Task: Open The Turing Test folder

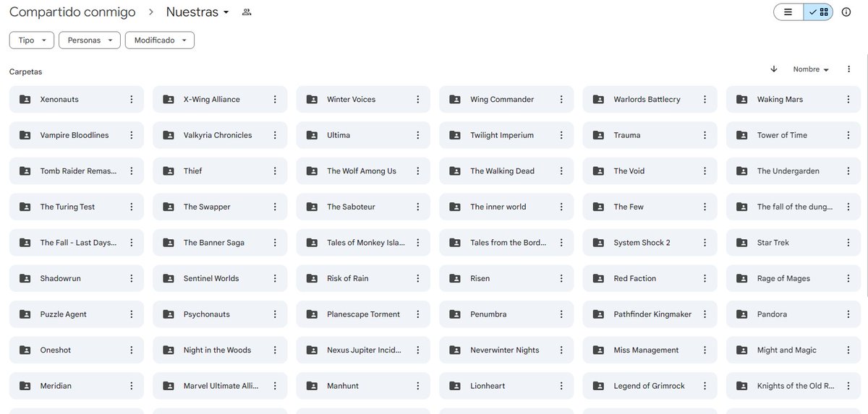Action: point(77,207)
